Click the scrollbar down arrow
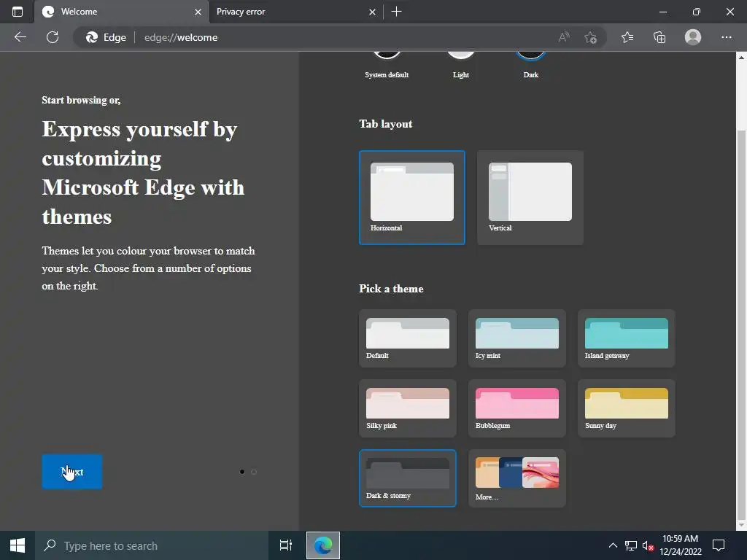Screen dimensions: 747x560 pos(741,525)
